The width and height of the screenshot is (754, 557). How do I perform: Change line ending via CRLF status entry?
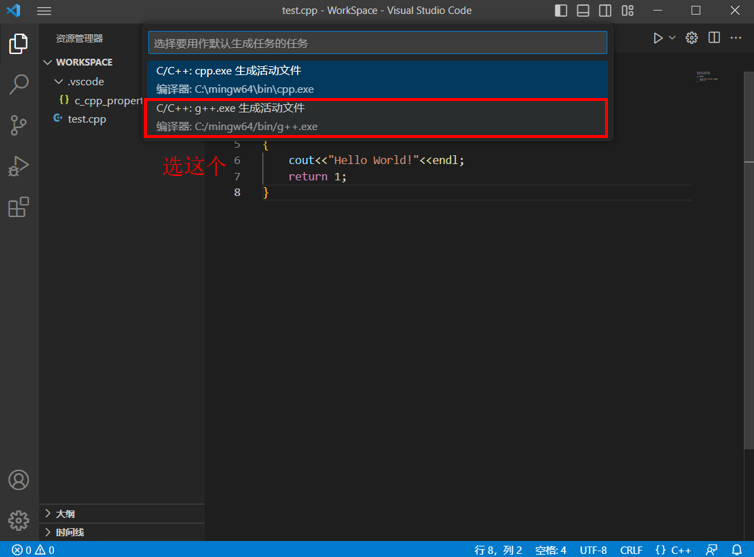point(631,550)
